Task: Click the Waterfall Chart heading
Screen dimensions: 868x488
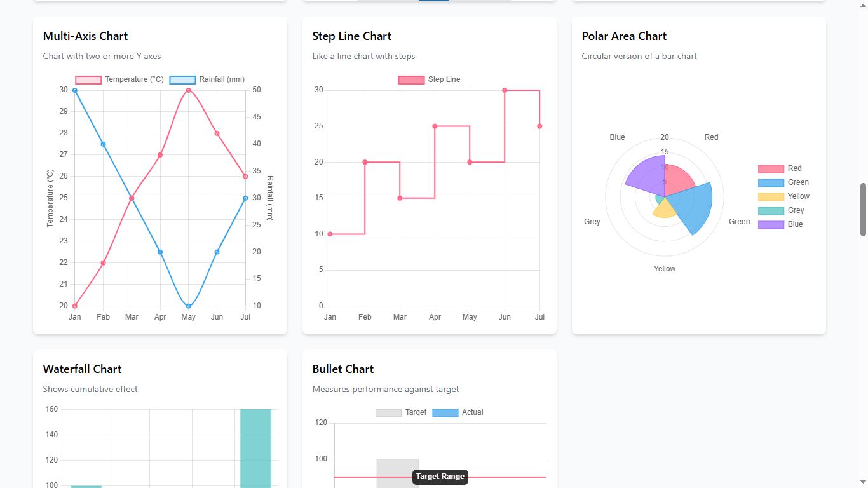Action: [x=82, y=369]
